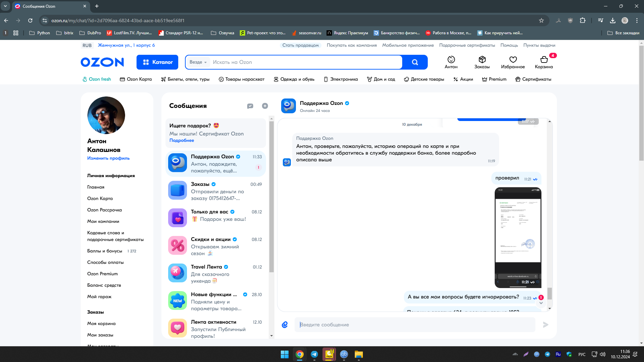The image size is (644, 362).
Task: Open Лента активности conversation
Action: click(216, 329)
